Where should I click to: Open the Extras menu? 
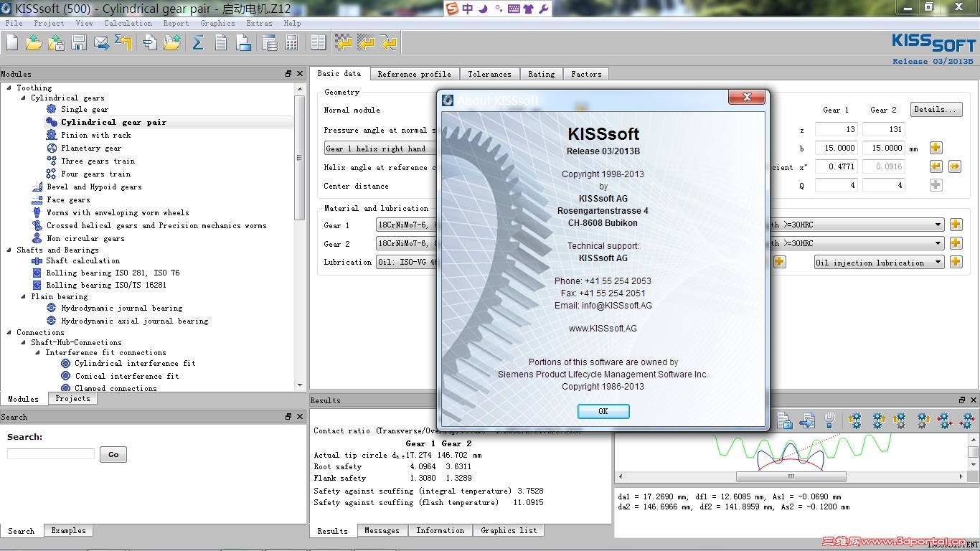(x=259, y=23)
